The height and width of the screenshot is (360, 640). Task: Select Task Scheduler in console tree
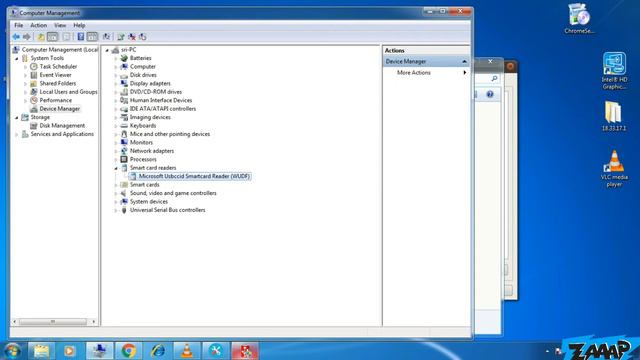point(58,67)
